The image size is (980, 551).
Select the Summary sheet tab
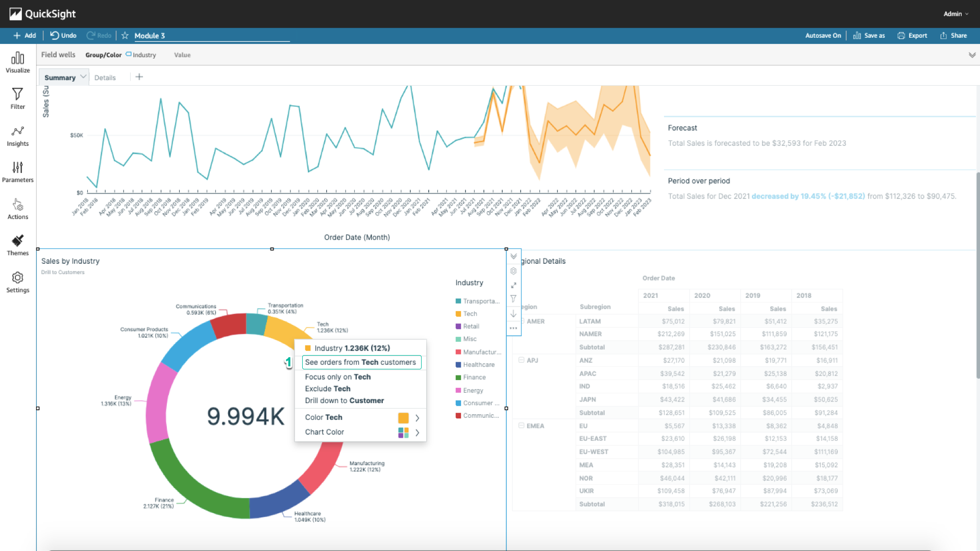click(60, 78)
